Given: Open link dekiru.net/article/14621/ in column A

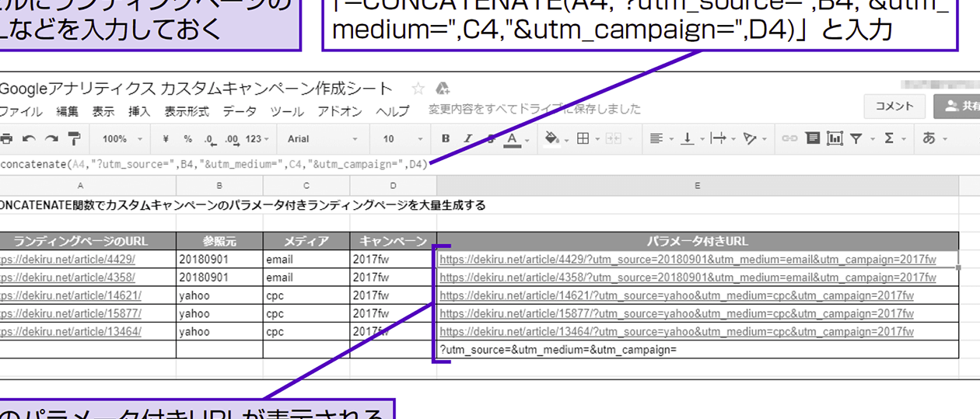Looking at the screenshot, I should [71, 295].
